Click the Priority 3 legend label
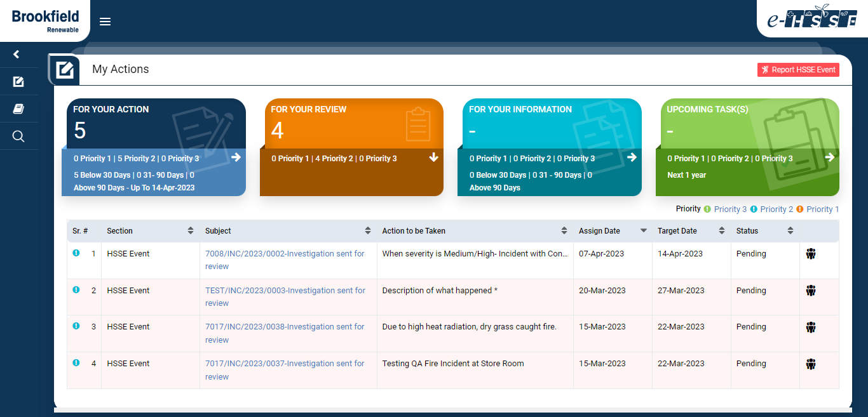 click(x=731, y=209)
